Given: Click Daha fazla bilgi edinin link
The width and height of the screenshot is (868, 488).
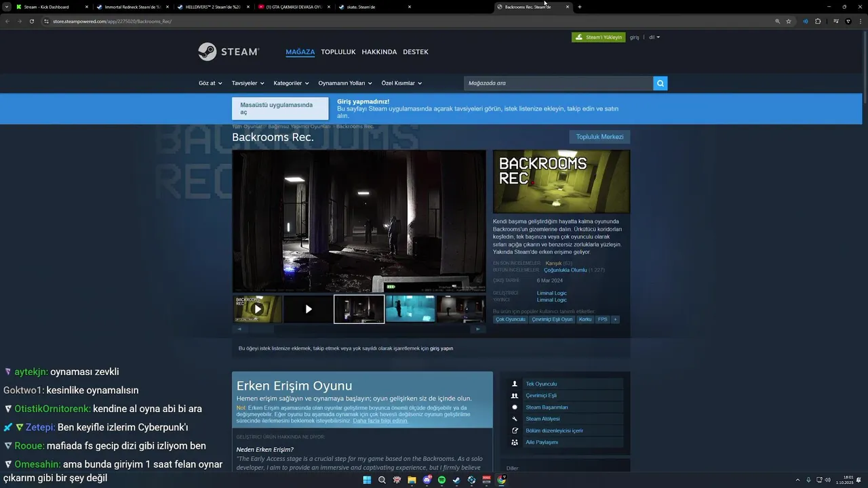Looking at the screenshot, I should pyautogui.click(x=380, y=421).
